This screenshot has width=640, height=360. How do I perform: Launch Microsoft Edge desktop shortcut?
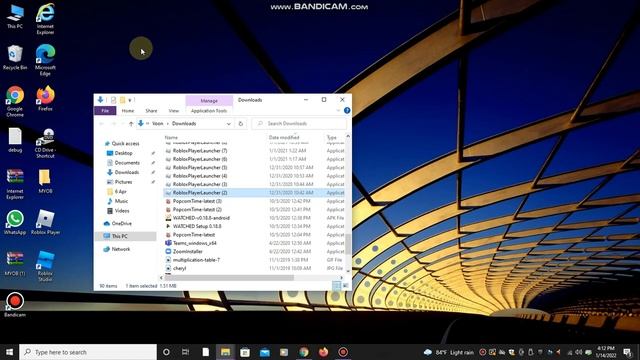pos(45,60)
